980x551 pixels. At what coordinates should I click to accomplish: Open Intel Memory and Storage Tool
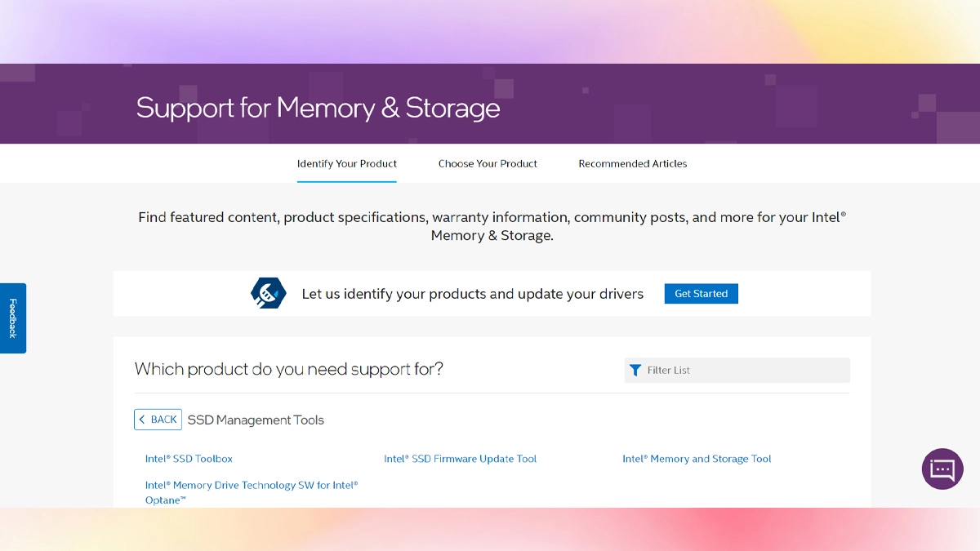(697, 459)
